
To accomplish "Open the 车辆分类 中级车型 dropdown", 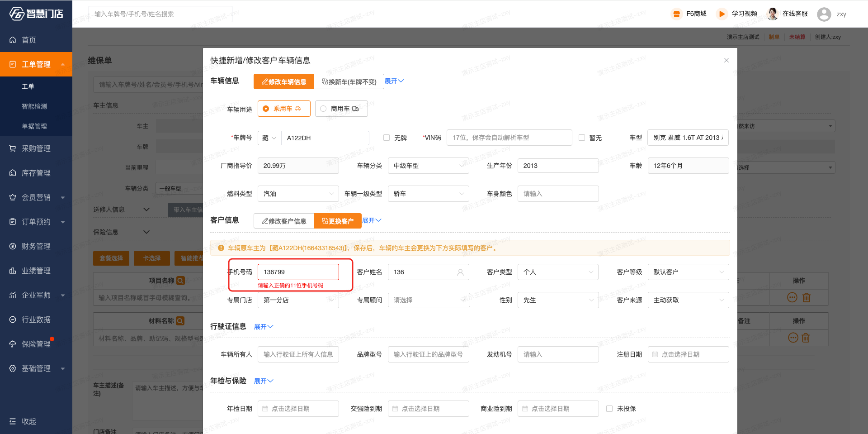I will pyautogui.click(x=428, y=166).
